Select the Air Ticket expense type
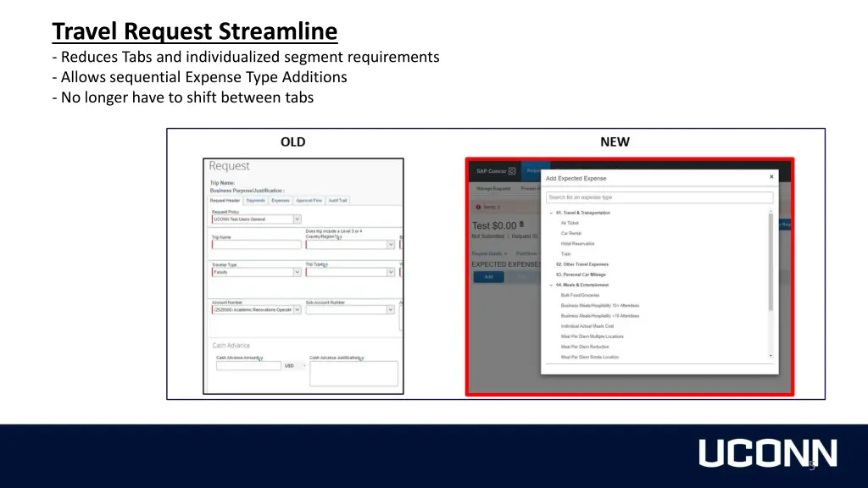The width and height of the screenshot is (868, 488). point(570,223)
